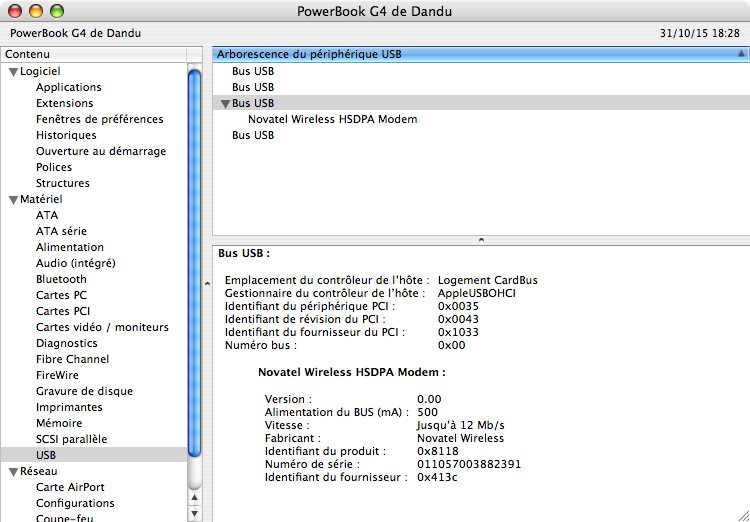Select Gravure de disque category
The width and height of the screenshot is (750, 522).
coord(84,391)
